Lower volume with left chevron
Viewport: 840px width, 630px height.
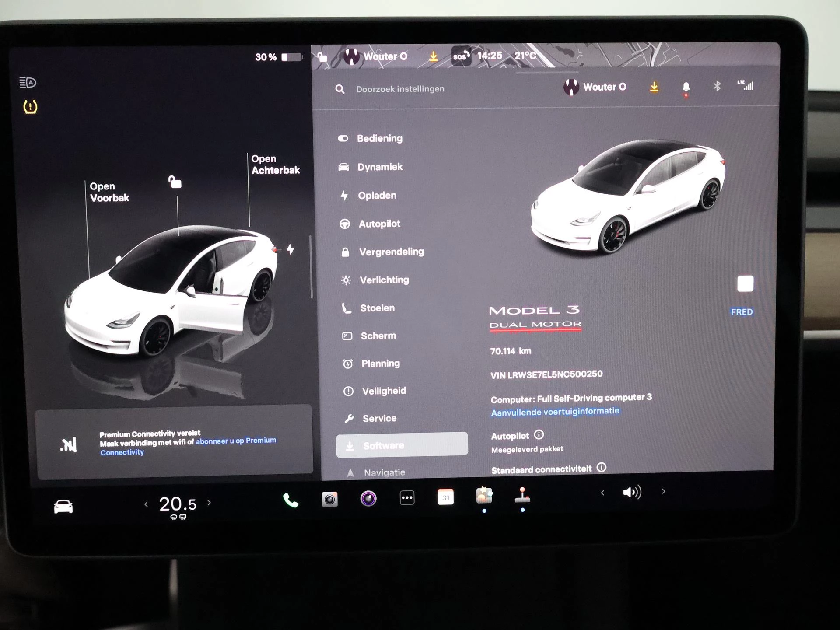[x=602, y=493]
